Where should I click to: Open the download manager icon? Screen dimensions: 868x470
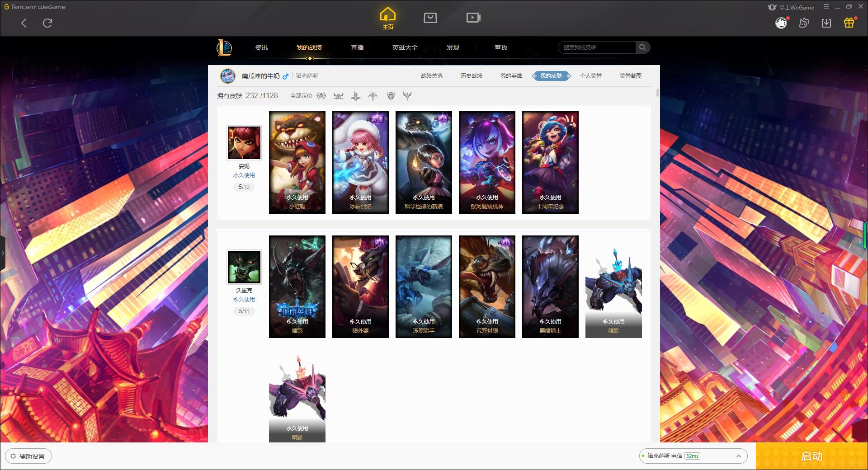[826, 23]
